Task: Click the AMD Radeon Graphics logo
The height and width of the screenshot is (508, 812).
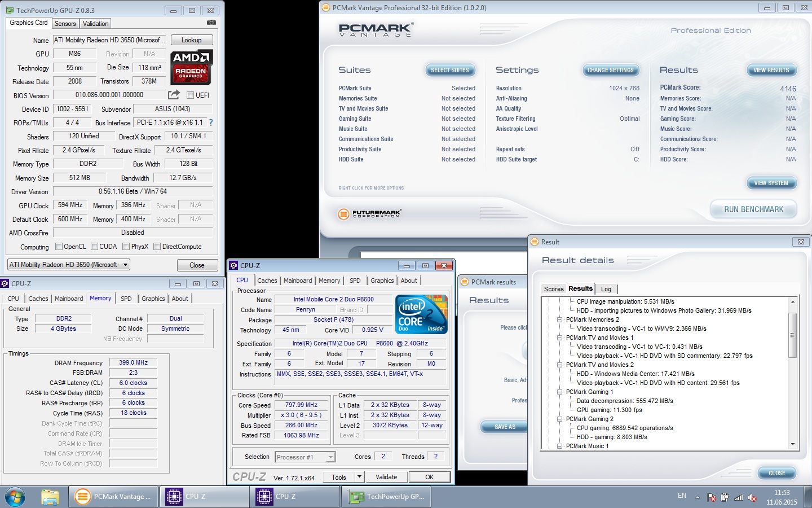Action: (x=191, y=67)
